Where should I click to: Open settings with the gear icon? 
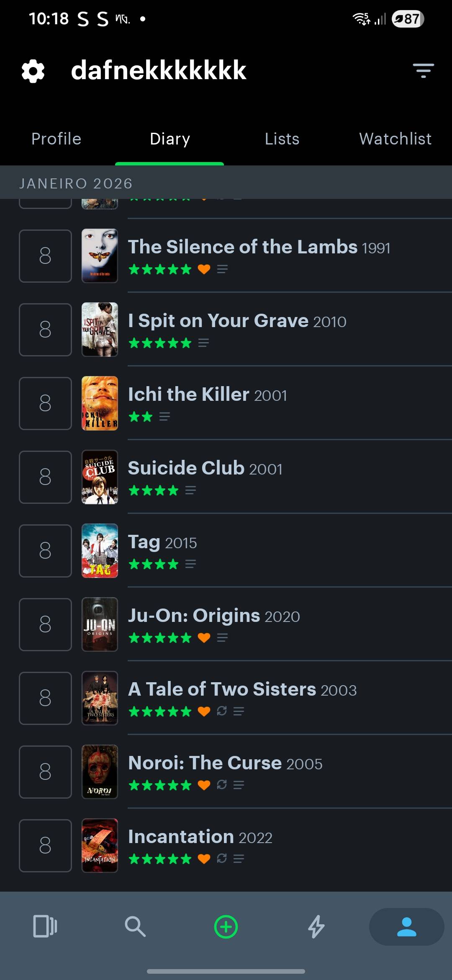(33, 71)
